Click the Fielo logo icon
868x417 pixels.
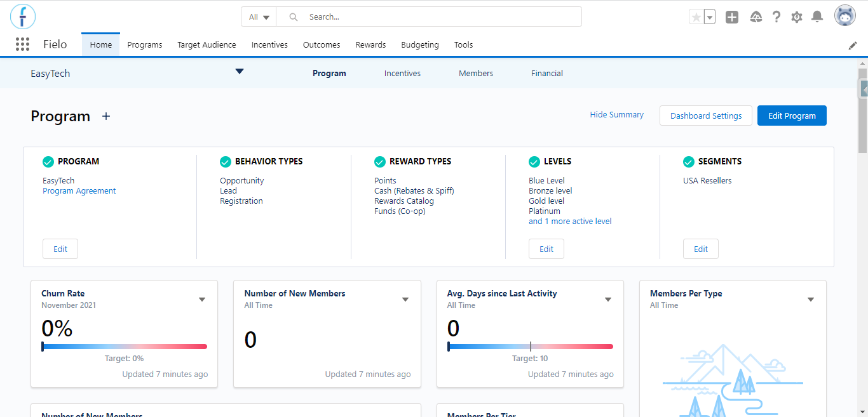coord(23,17)
